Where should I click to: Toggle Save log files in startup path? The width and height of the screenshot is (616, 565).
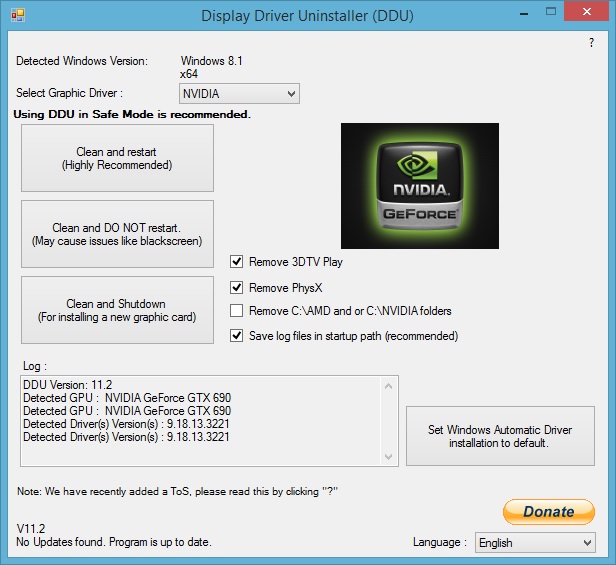tap(237, 336)
